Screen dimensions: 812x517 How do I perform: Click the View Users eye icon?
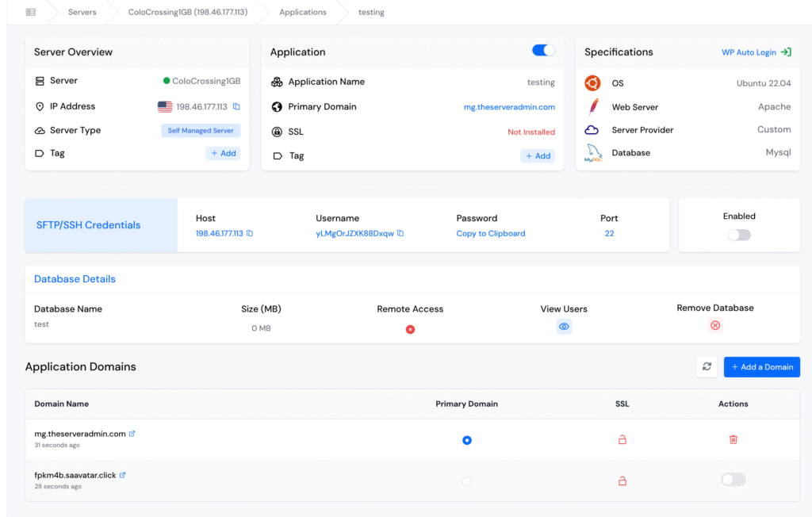564,327
